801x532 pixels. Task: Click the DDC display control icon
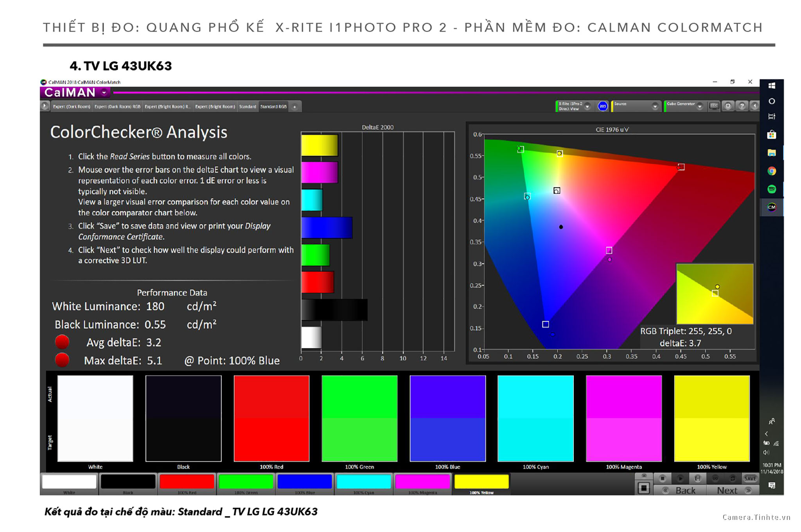[714, 106]
